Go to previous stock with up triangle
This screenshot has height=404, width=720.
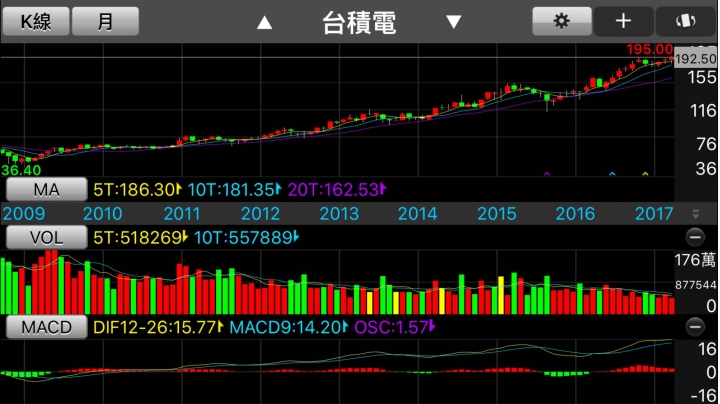point(264,22)
